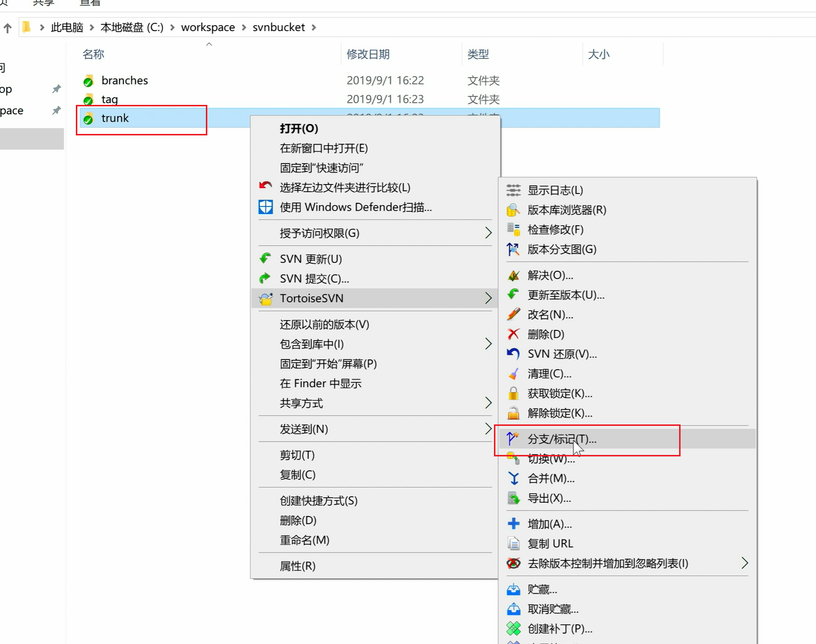The height and width of the screenshot is (644, 816).
Task: Click the unshelve icon
Action: pyautogui.click(x=513, y=609)
